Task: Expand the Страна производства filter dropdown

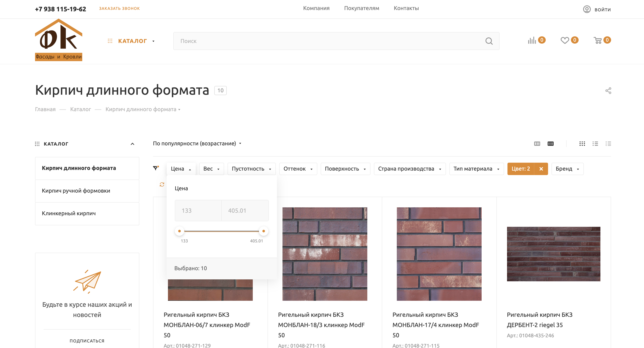Action: (x=410, y=169)
